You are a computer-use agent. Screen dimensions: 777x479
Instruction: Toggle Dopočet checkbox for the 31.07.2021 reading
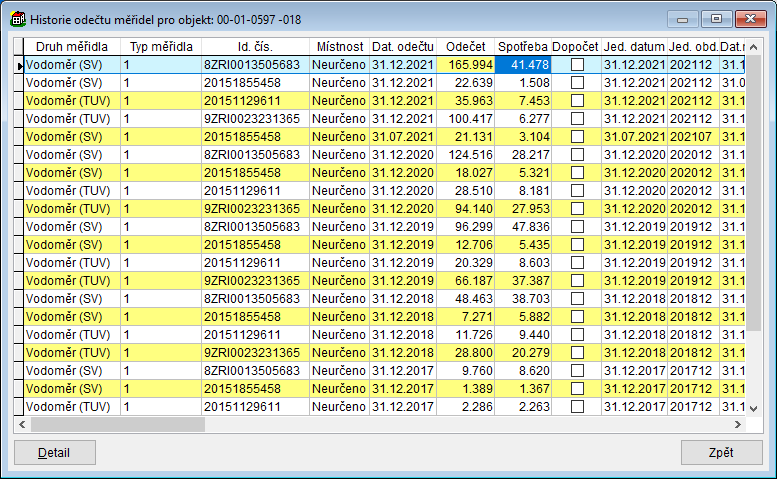tap(577, 136)
